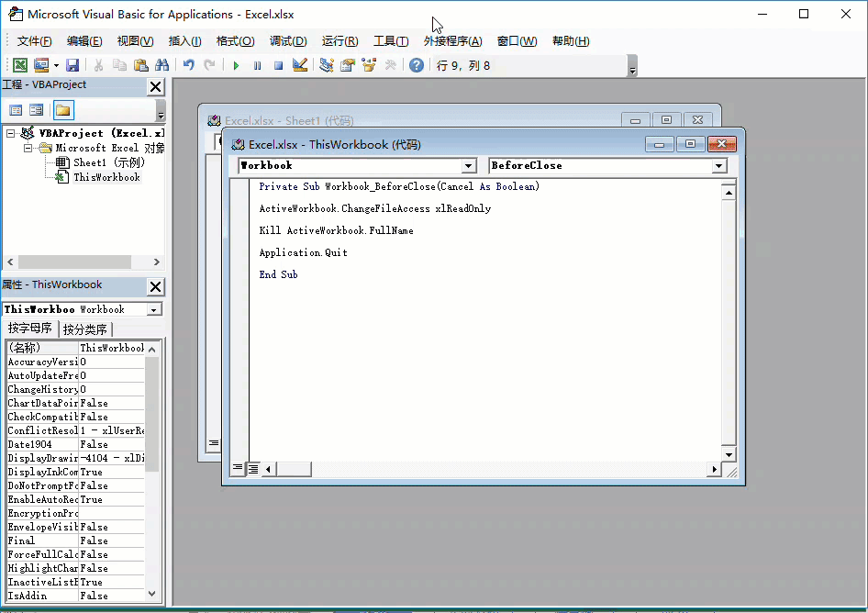Undo the last edit with the Undo icon

(188, 65)
